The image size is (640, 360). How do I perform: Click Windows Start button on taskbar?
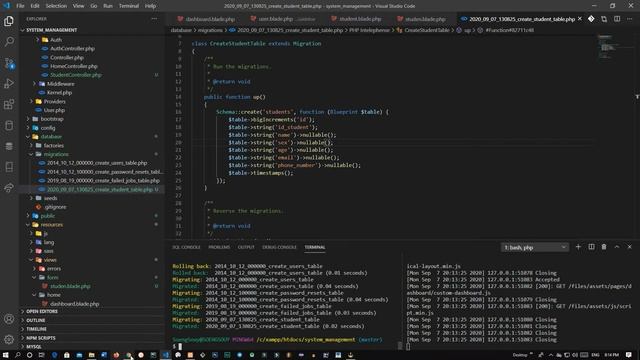point(6,355)
